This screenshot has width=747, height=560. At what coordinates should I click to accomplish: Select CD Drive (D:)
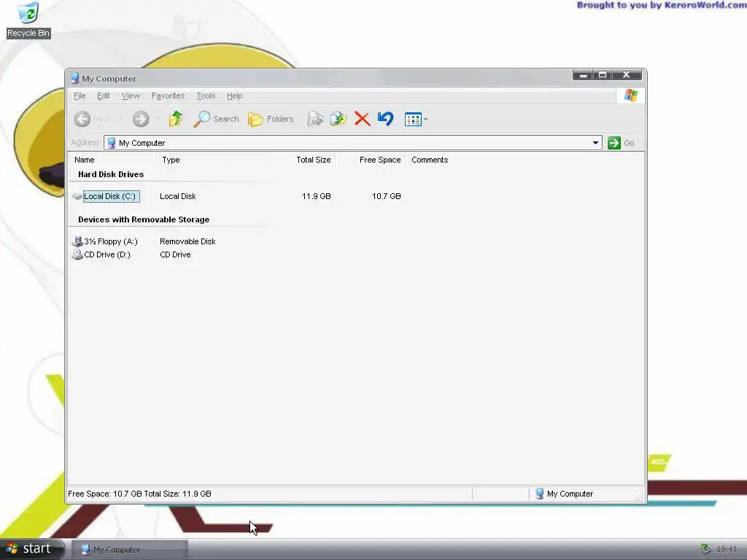(x=107, y=254)
